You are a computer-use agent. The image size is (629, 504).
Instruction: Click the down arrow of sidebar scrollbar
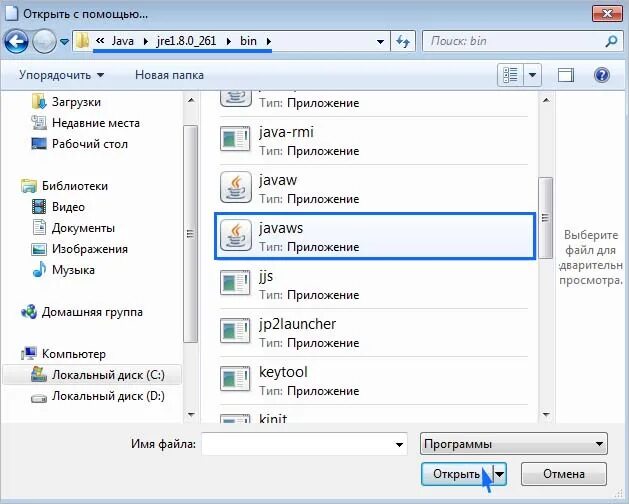coord(191,415)
